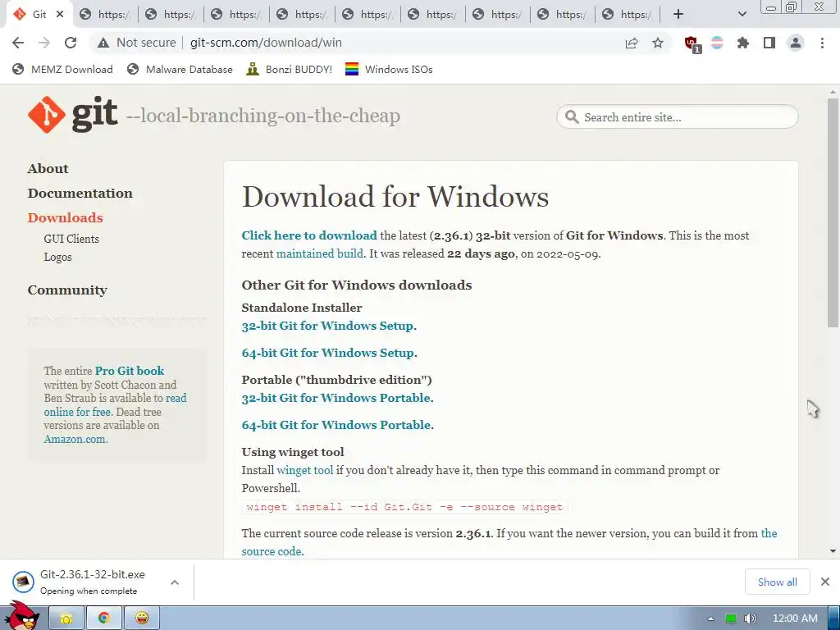Switch to the second https tab
The height and width of the screenshot is (630, 840).
click(171, 15)
